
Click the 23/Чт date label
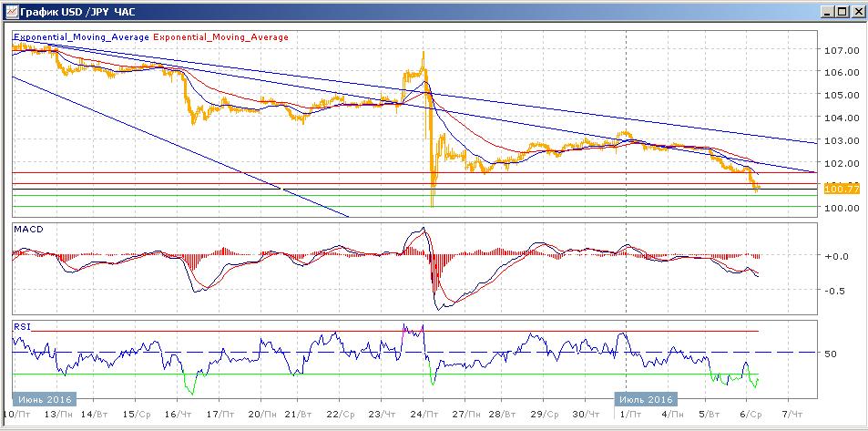tap(382, 415)
